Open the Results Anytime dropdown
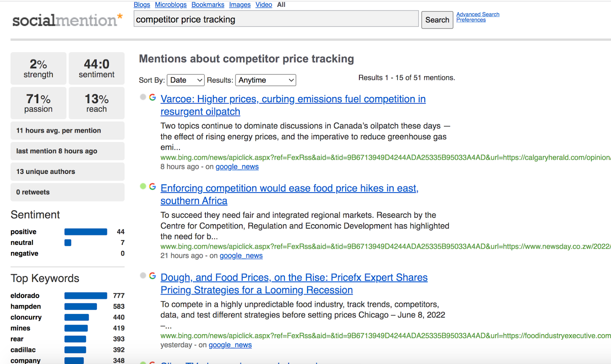 [266, 80]
